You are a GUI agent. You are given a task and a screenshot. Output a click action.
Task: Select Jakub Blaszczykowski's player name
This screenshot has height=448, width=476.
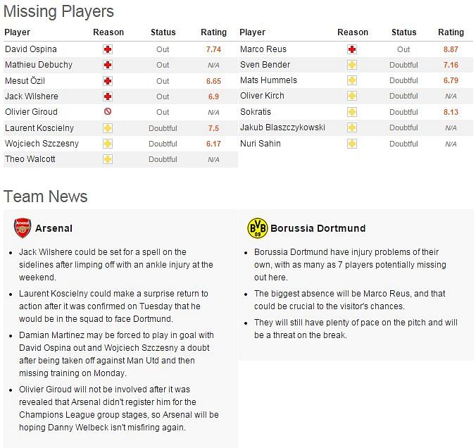coord(282,127)
